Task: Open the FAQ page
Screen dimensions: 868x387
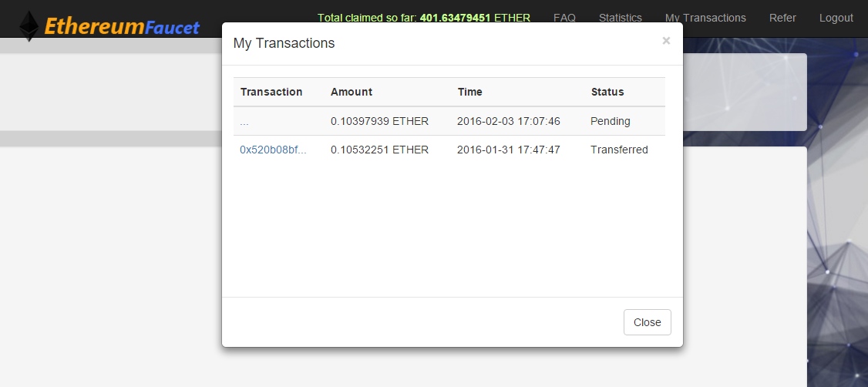Action: click(x=564, y=18)
